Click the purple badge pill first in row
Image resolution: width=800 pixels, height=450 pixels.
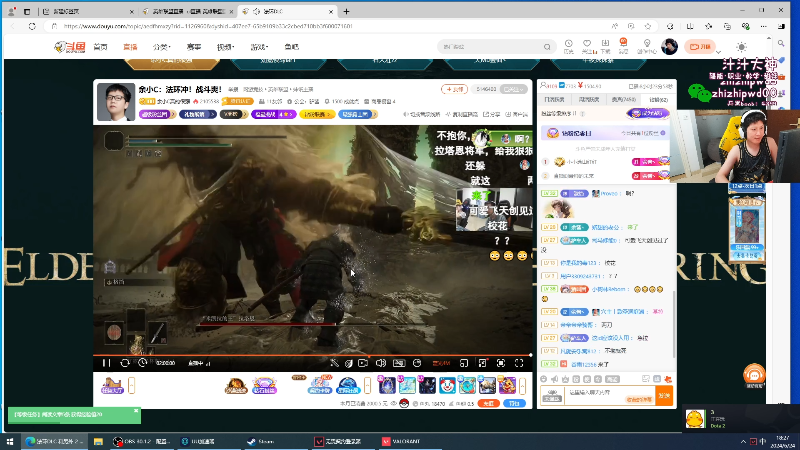157,114
